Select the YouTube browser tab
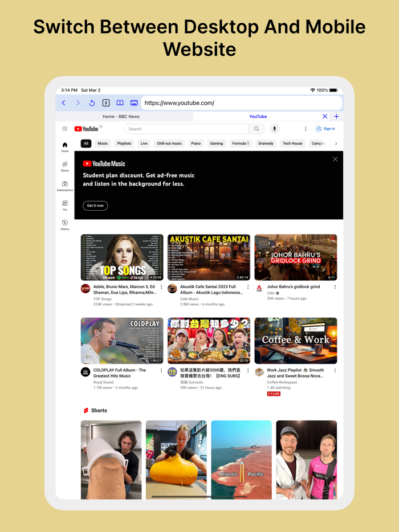Viewport: 399px width, 532px height. 258,116
